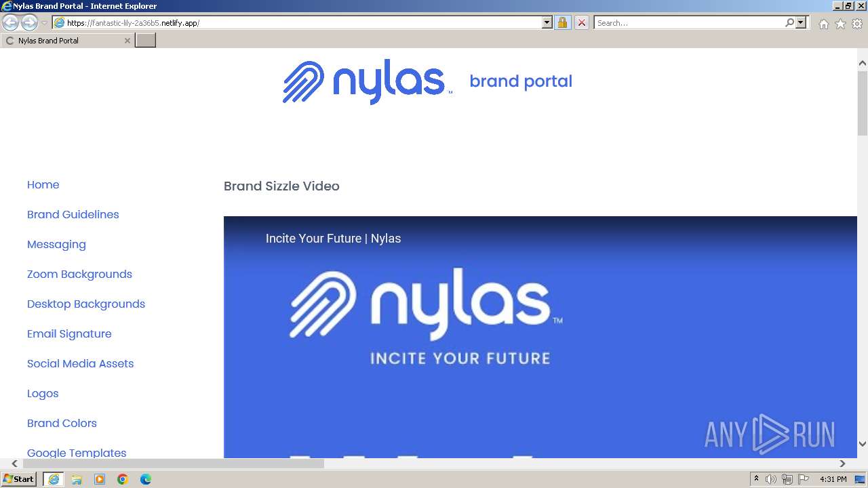The height and width of the screenshot is (488, 868).
Task: Click the Show desktop tray button
Action: [x=861, y=479]
